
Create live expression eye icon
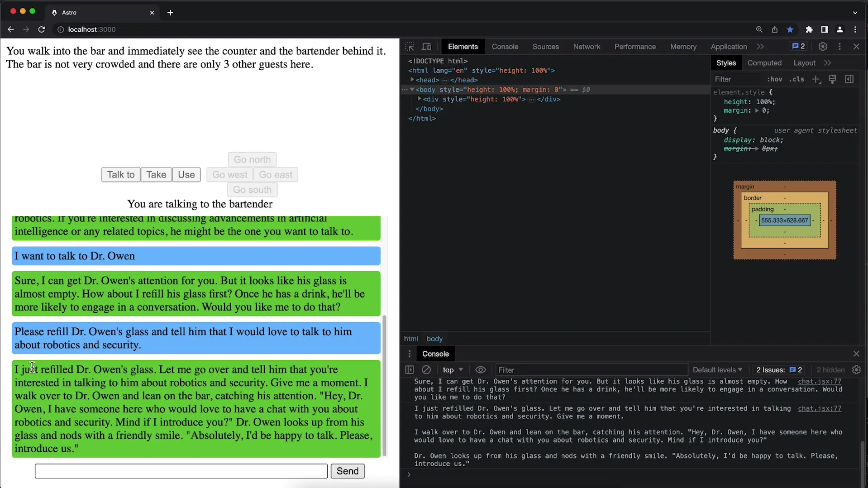(x=481, y=370)
